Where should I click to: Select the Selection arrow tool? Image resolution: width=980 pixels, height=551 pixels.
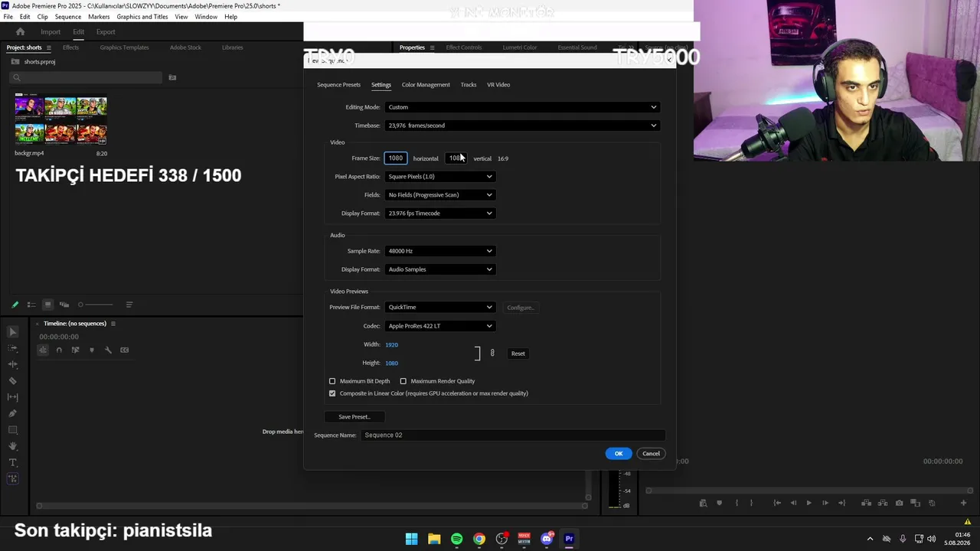13,332
